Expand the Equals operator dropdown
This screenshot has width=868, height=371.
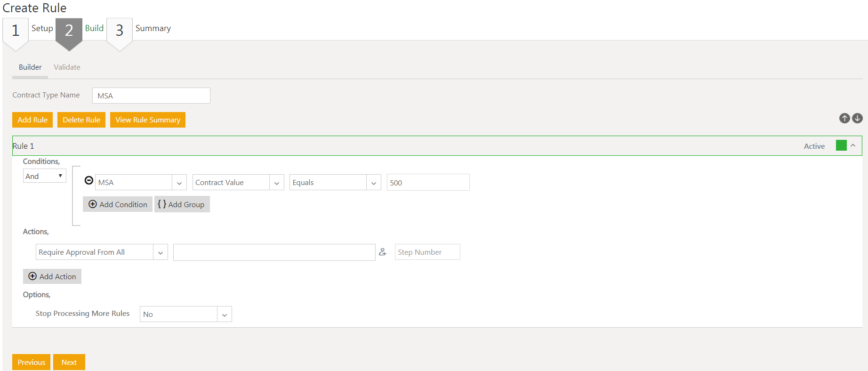click(335, 182)
